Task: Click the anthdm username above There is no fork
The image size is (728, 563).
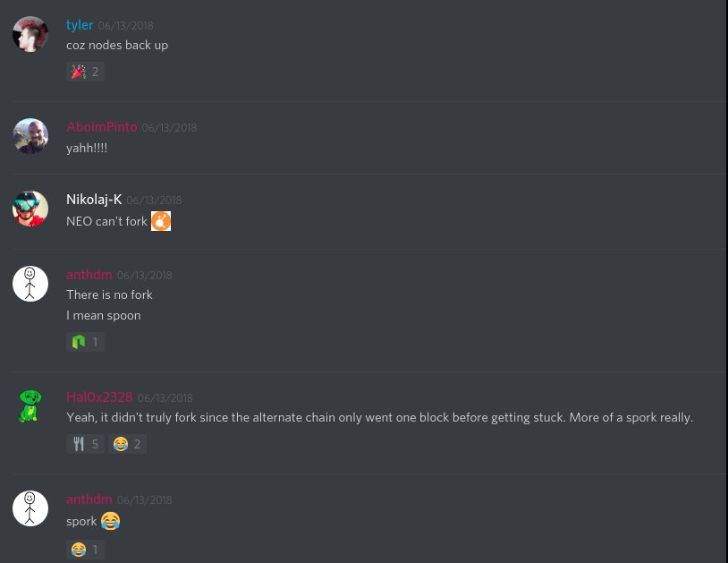Action: pyautogui.click(x=89, y=275)
